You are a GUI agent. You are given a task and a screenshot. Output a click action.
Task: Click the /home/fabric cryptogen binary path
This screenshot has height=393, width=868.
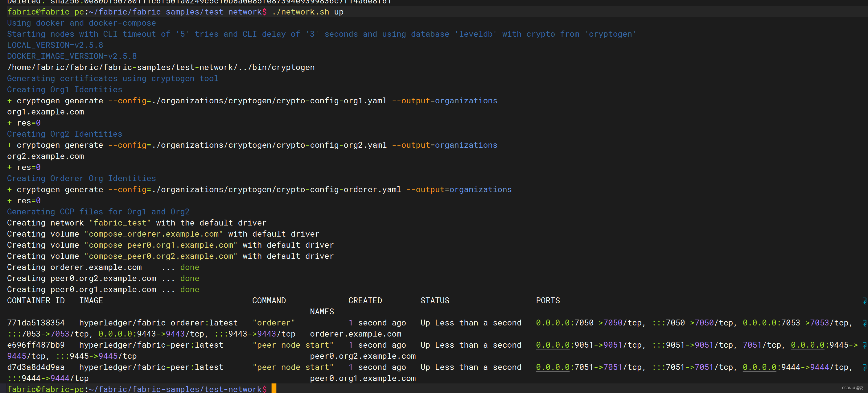[x=161, y=68]
